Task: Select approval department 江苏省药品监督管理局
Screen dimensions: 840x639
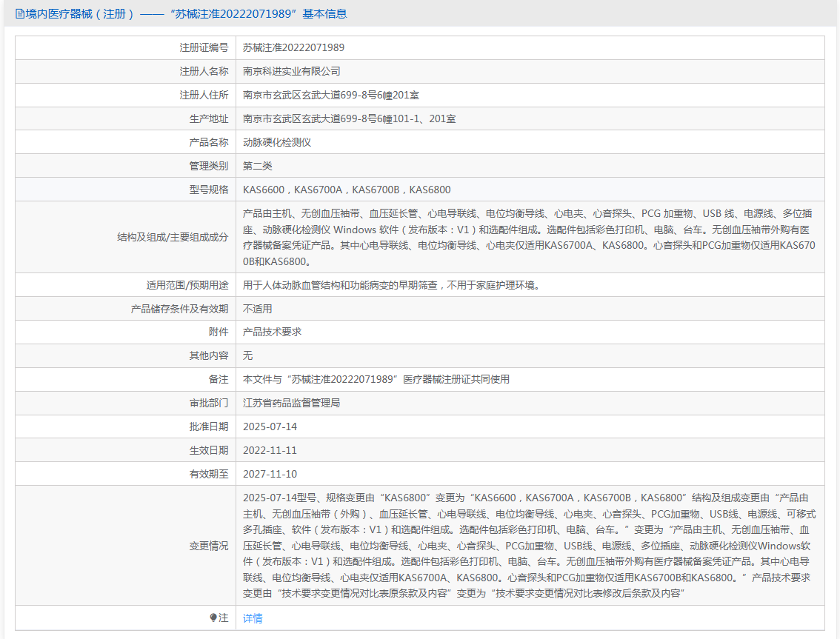Action: pyautogui.click(x=291, y=403)
